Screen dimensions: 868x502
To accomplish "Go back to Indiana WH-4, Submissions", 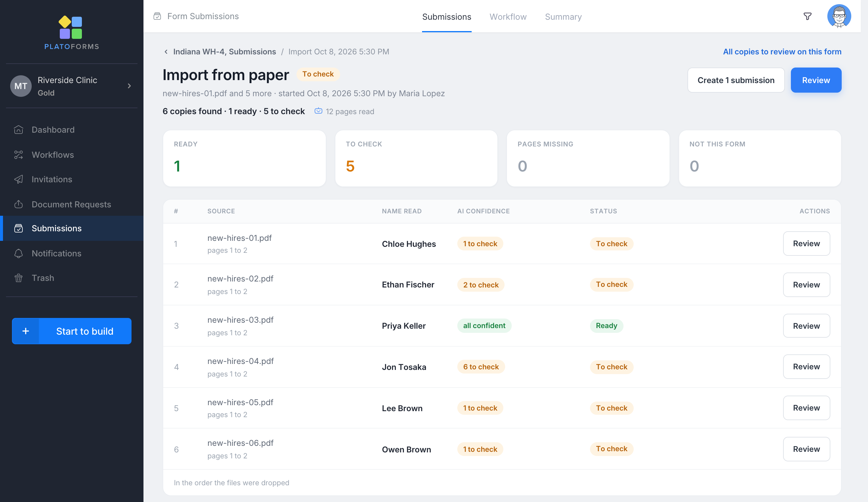I will [224, 52].
